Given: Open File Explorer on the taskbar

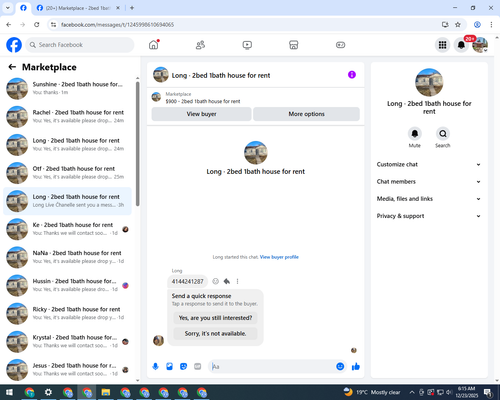Looking at the screenshot, I should pyautogui.click(x=106, y=392).
